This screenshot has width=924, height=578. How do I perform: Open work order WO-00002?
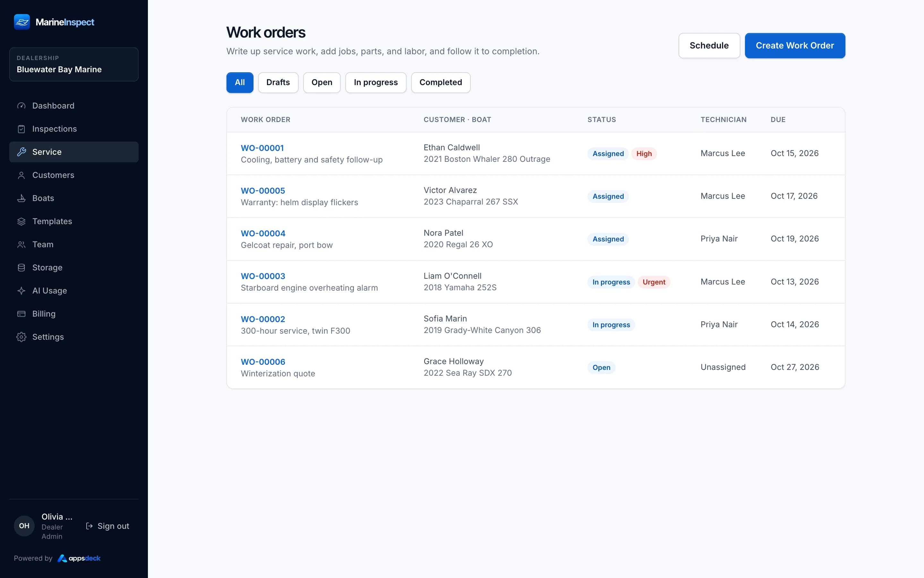click(263, 319)
